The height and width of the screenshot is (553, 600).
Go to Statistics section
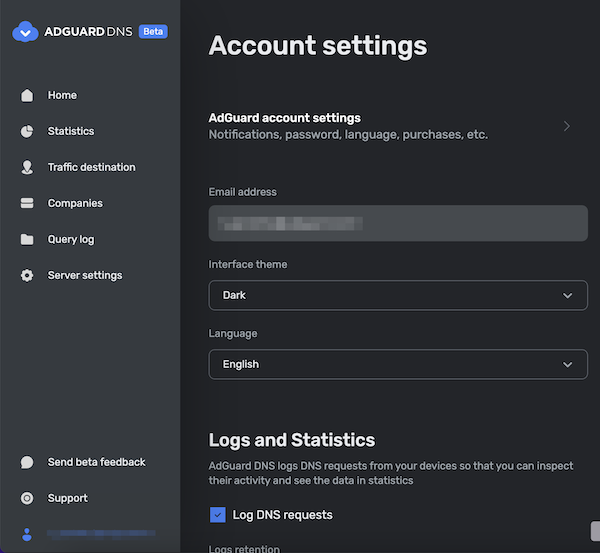[71, 131]
